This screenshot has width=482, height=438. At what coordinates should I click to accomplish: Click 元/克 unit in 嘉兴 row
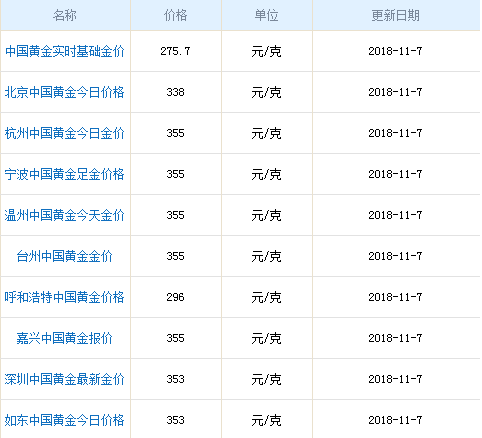(x=266, y=338)
